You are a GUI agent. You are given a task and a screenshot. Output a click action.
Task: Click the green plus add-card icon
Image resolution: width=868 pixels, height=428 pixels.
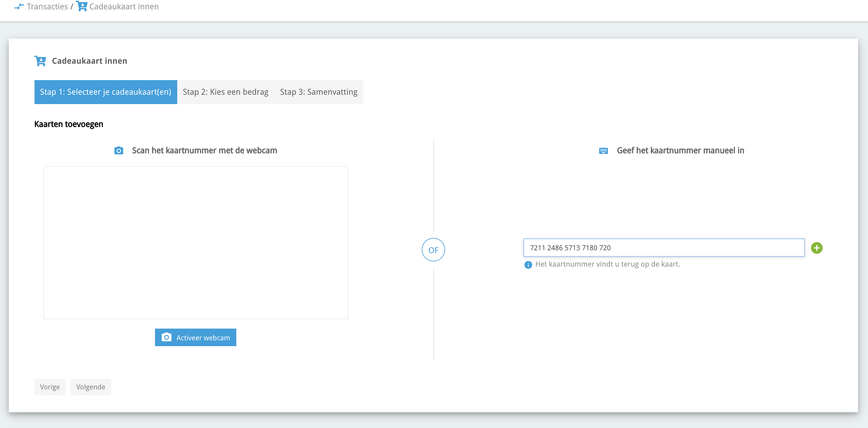pos(816,248)
